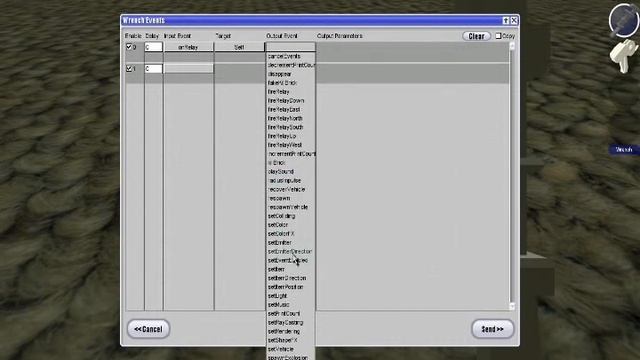Select fireRelayDown output event
Viewport: 640px width, 360px height.
coord(286,100)
